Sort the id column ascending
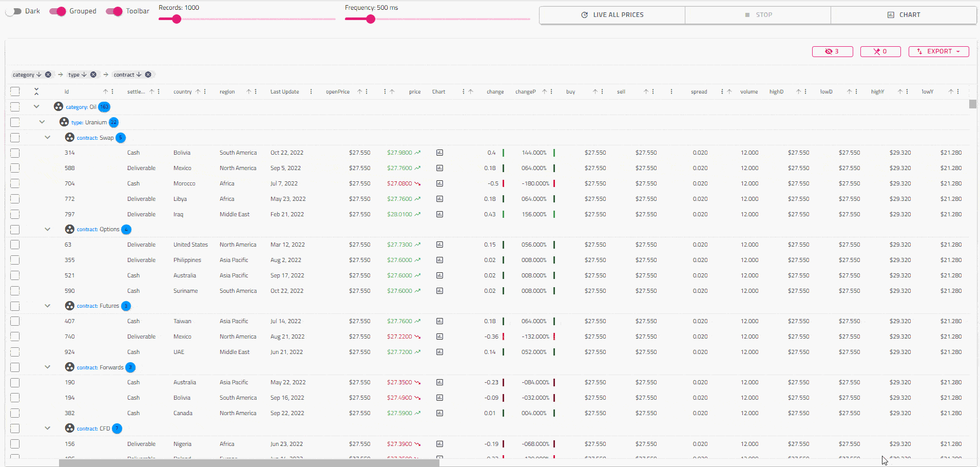 (x=106, y=91)
